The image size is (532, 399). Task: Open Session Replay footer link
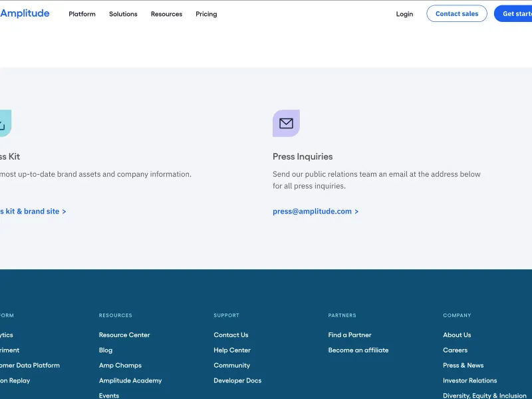coord(15,380)
